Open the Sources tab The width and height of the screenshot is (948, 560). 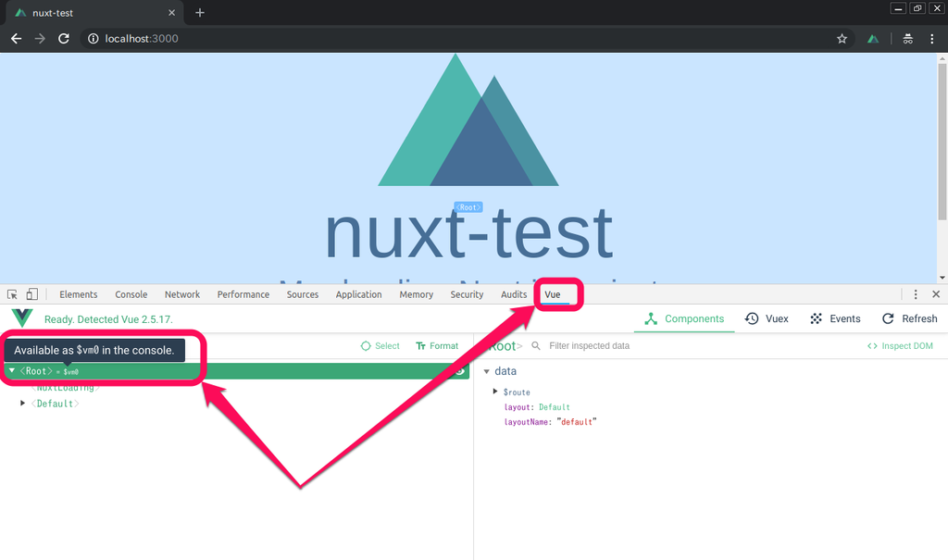pos(303,294)
